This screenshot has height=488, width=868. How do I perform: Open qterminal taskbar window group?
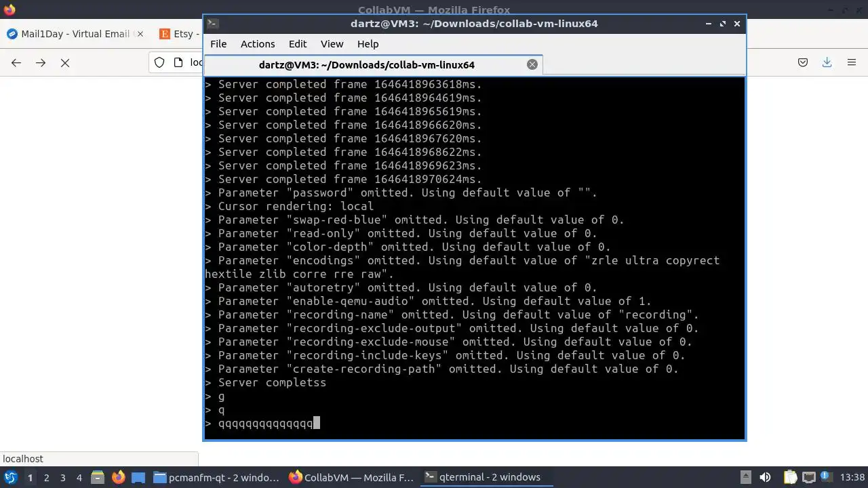click(486, 477)
